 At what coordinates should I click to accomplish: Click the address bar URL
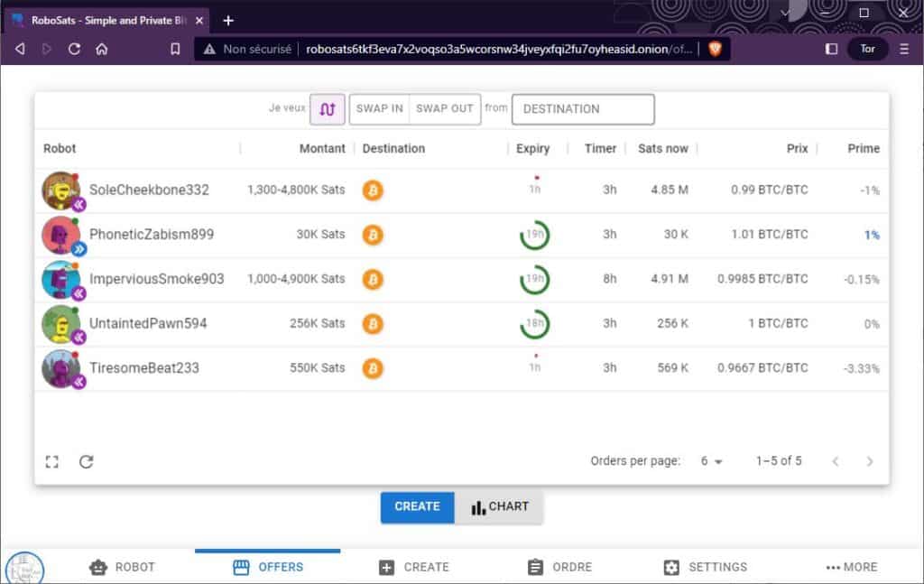[x=498, y=49]
